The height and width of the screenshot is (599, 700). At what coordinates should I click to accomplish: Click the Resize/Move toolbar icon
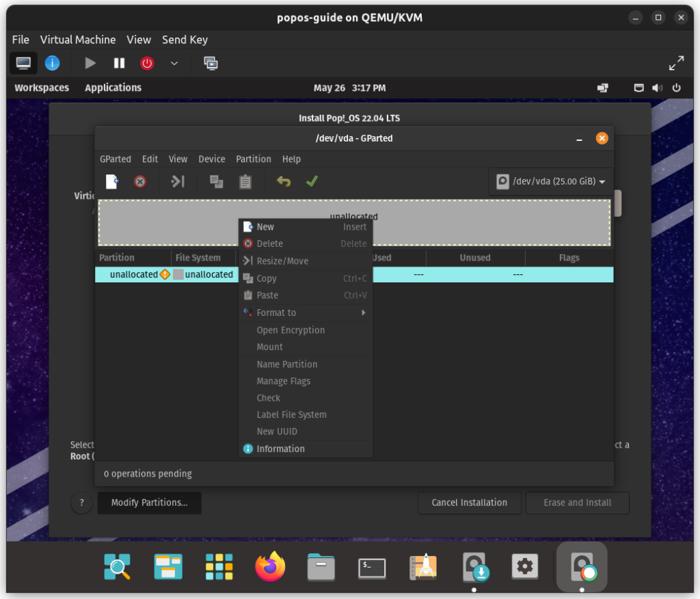(x=178, y=181)
